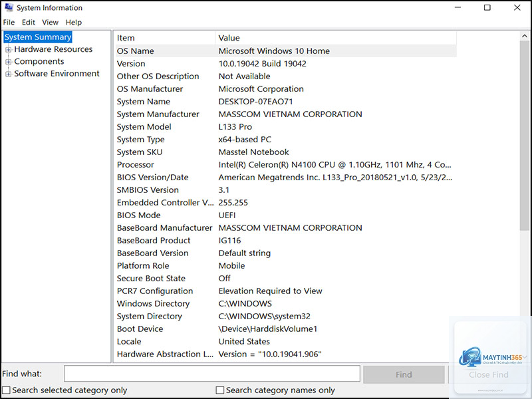Enable Search category names only checkbox
The width and height of the screenshot is (532, 399).
(220, 390)
